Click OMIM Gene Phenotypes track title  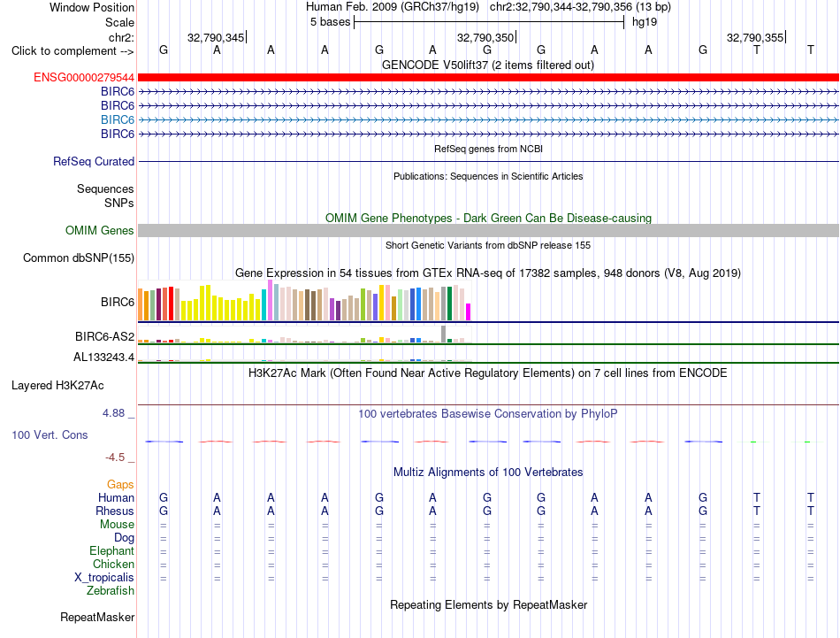[488, 219]
